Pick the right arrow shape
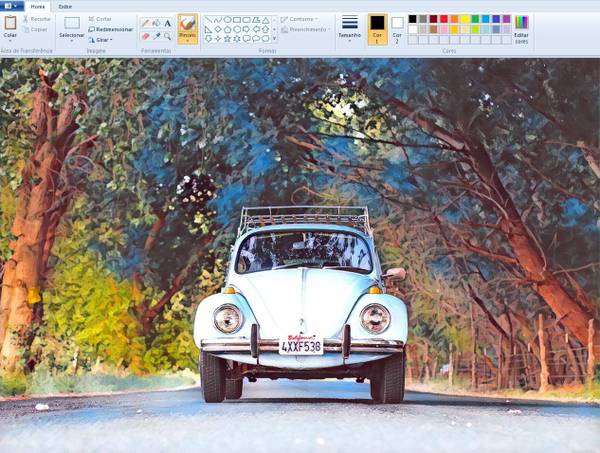 pyautogui.click(x=246, y=29)
